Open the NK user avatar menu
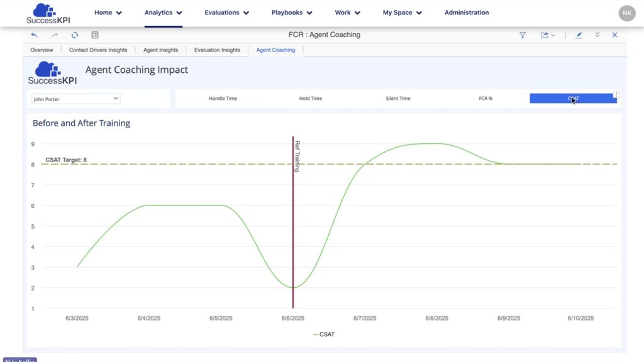 coord(627,13)
